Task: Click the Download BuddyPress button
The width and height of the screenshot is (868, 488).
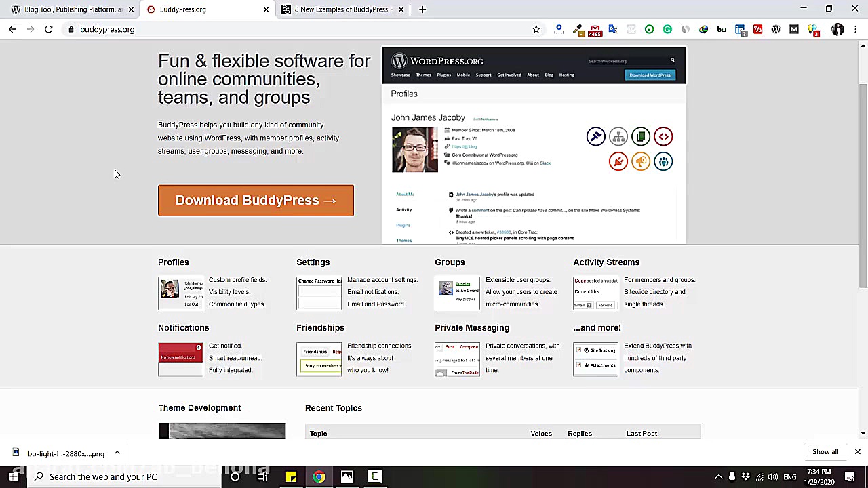Action: [x=256, y=200]
